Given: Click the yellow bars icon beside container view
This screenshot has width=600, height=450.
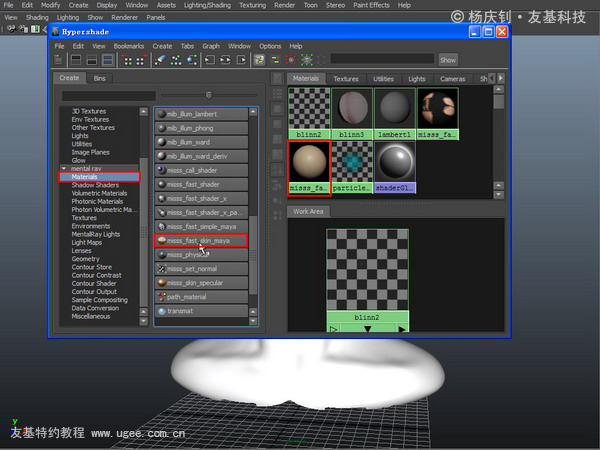Looking at the screenshot, I should point(275,60).
